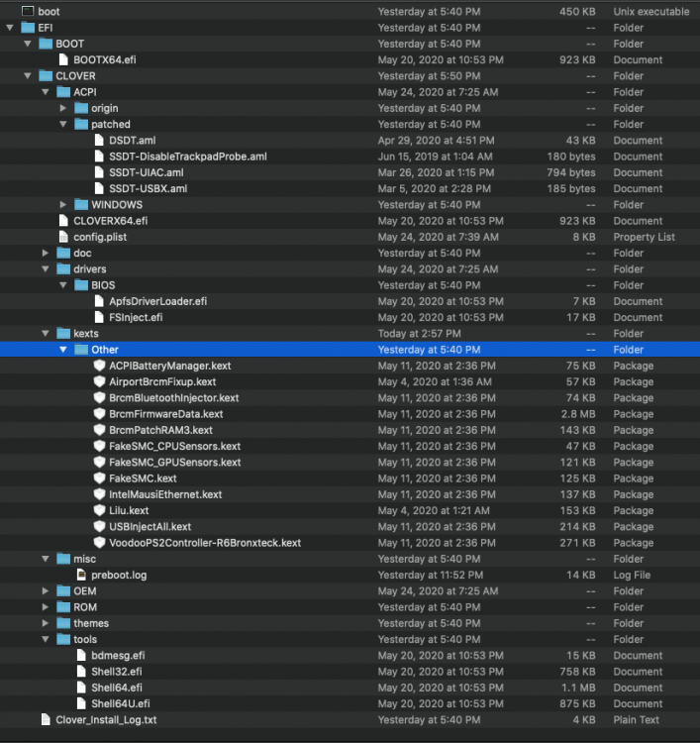Collapse the kexts folder triangle
This screenshot has height=743, width=700.
46,334
